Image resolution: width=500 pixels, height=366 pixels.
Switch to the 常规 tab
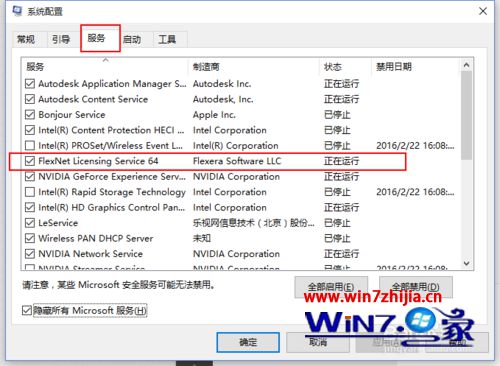pyautogui.click(x=26, y=39)
